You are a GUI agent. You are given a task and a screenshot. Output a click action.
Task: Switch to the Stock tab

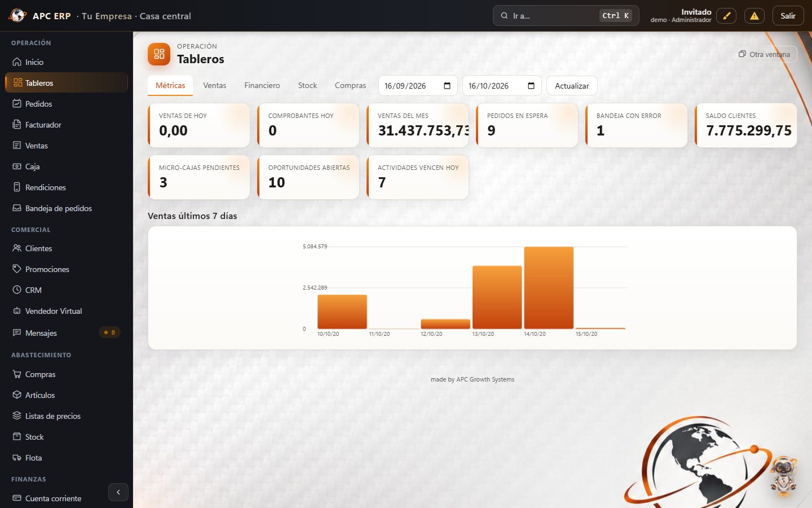coord(307,85)
